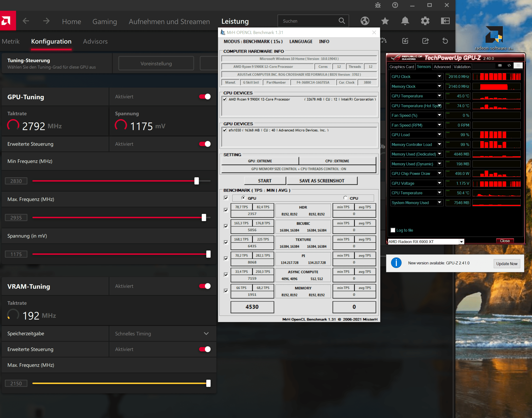Image resolution: width=532 pixels, height=418 pixels.
Task: Click the AMD logo icon
Action: [x=8, y=21]
